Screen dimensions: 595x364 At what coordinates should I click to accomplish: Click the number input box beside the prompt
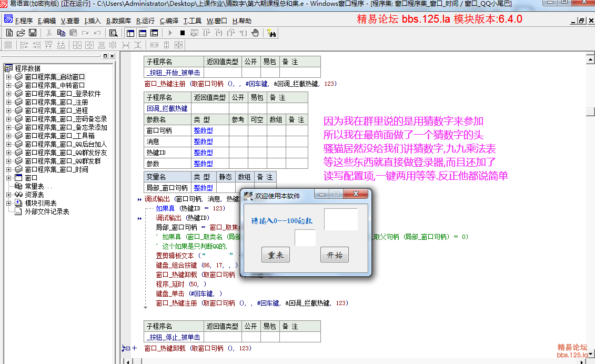340,219
